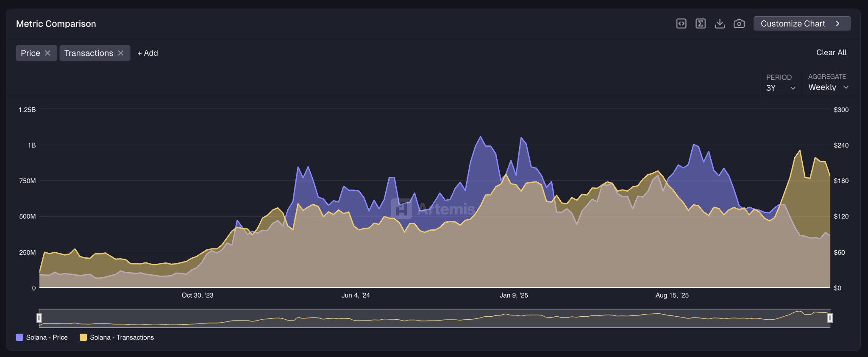Open the Period 3Y dropdown

[x=781, y=88]
